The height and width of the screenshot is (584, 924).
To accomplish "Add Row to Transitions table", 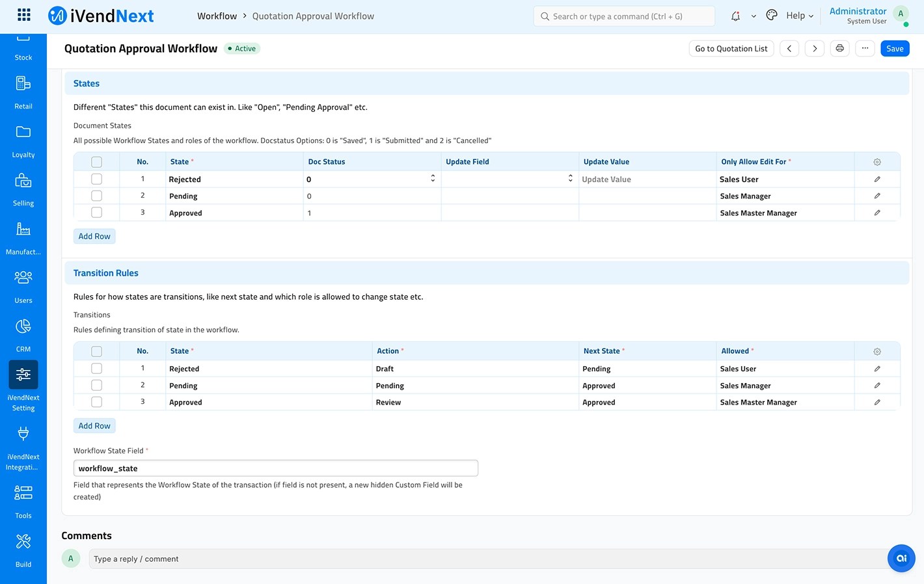I will coord(94,426).
